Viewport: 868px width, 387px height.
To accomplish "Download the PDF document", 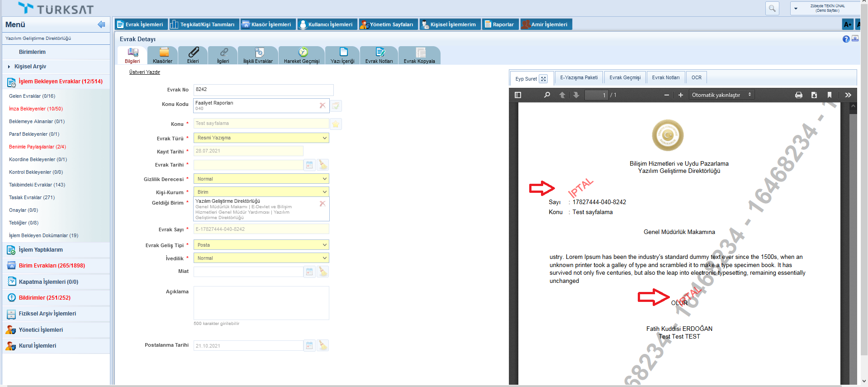I will (814, 95).
